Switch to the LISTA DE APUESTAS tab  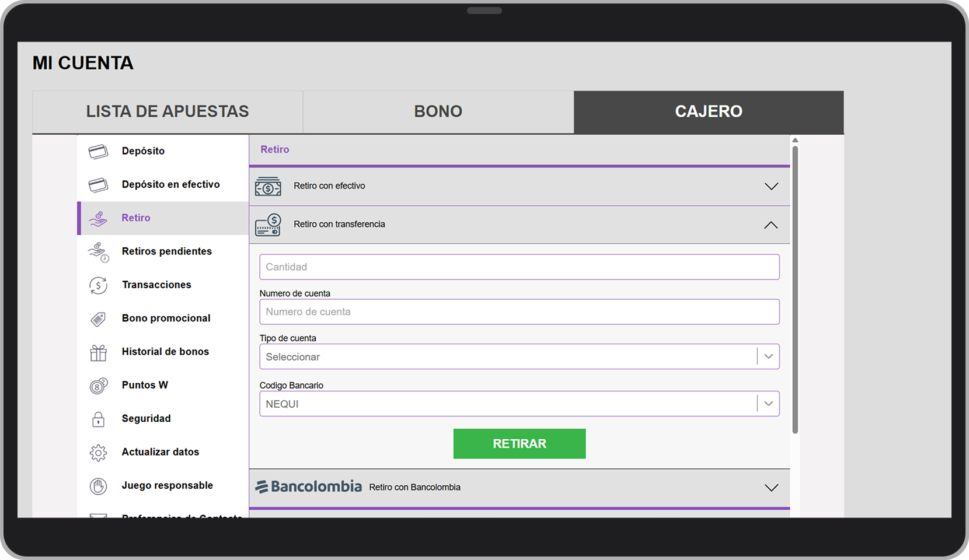(x=168, y=111)
